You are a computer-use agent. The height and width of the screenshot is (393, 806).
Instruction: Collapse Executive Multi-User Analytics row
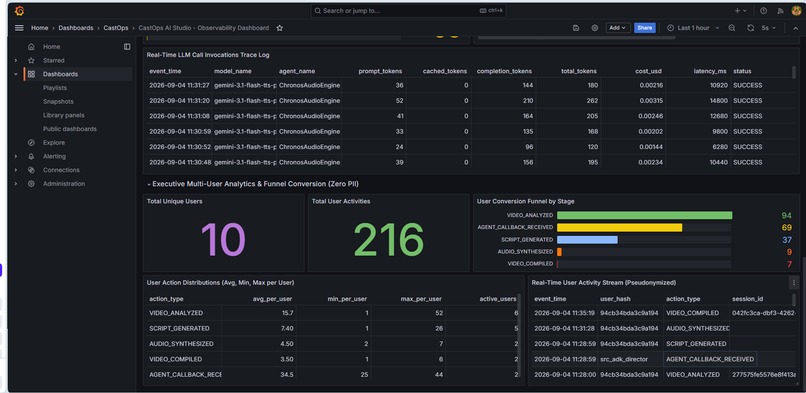(x=149, y=184)
